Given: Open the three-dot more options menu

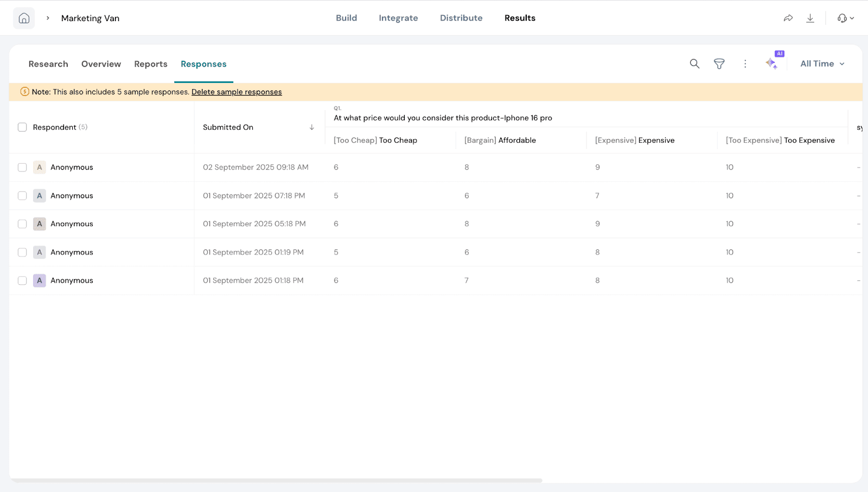Looking at the screenshot, I should 745,64.
